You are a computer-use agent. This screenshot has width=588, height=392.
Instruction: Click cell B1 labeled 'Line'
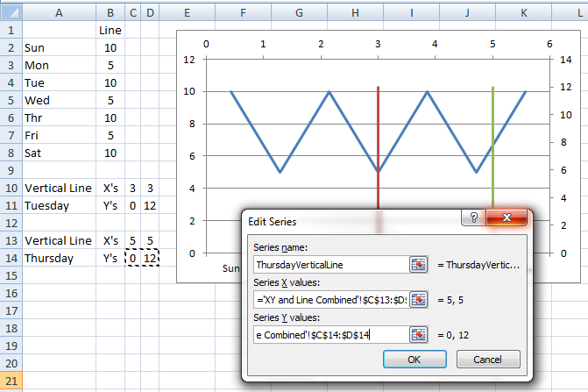[110, 30]
